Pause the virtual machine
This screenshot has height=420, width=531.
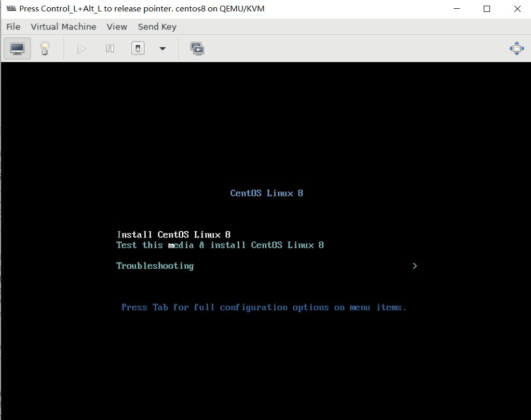(110, 49)
